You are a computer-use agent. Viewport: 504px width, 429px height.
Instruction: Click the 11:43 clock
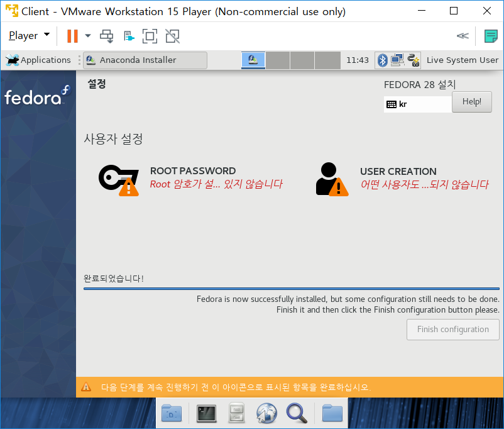coord(358,60)
